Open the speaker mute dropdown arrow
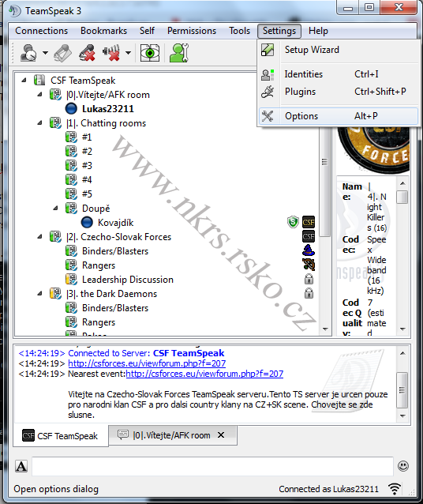Screen dimensions: 423x504 (x=128, y=53)
